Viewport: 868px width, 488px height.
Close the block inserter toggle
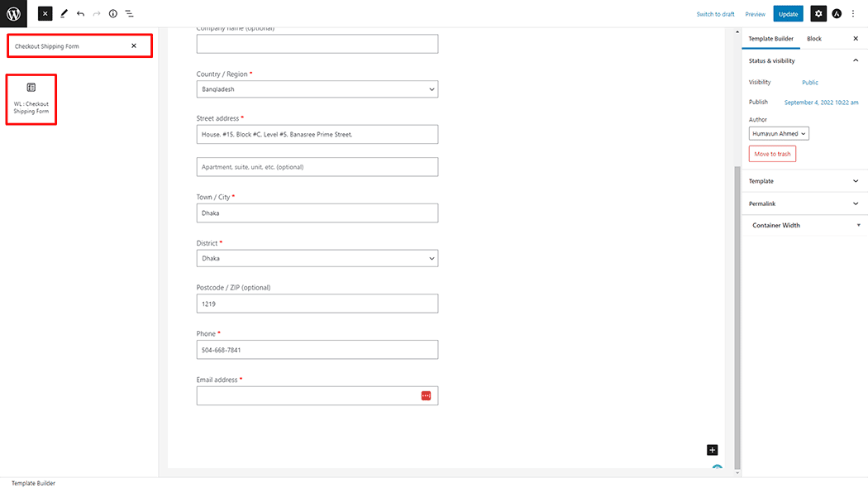point(45,13)
